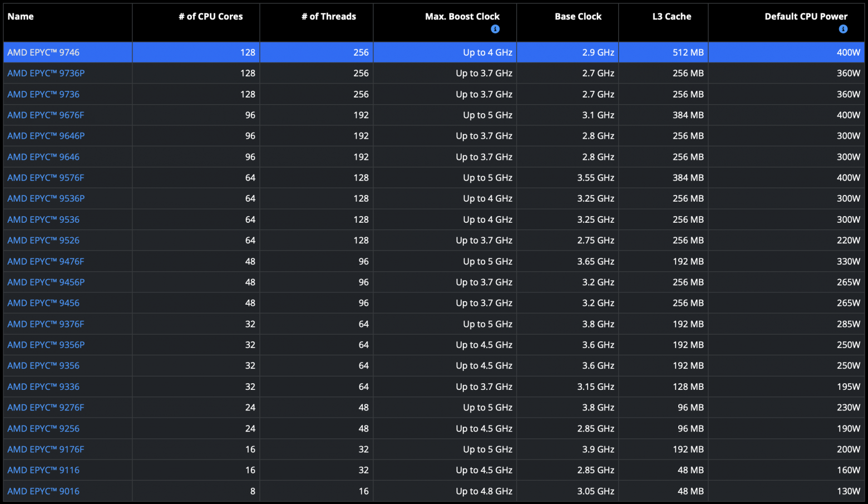Open the AMD EPYC™ 9746 link
The image size is (868, 504).
(x=43, y=52)
